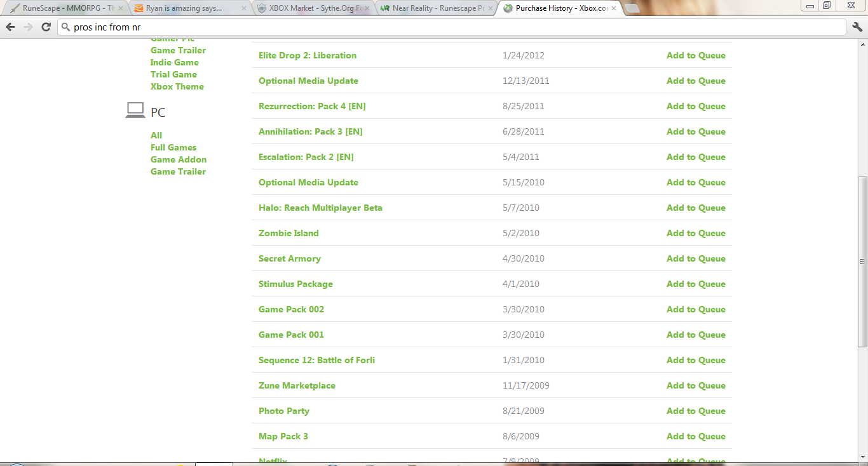Viewport: 868px width, 466px height.
Task: Add Zombie Island to queue
Action: (x=696, y=233)
